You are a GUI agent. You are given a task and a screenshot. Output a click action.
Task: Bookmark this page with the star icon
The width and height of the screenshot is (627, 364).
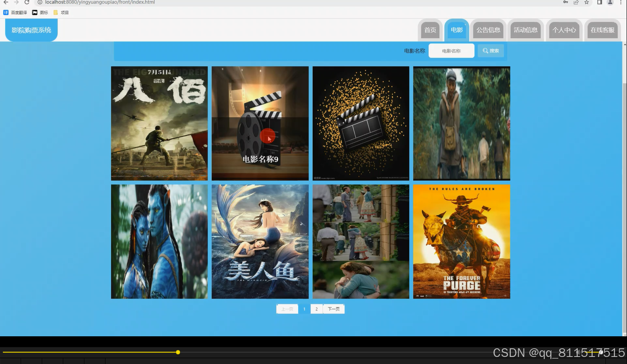click(x=586, y=2)
